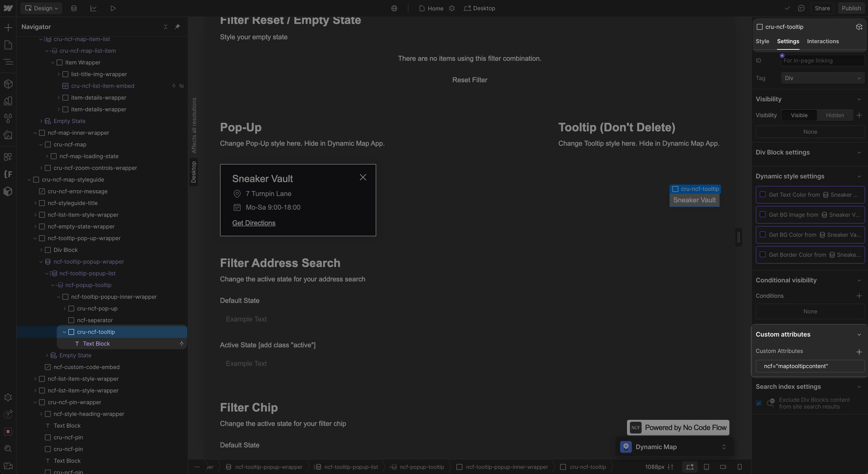Switch to the Settings tab

point(788,41)
